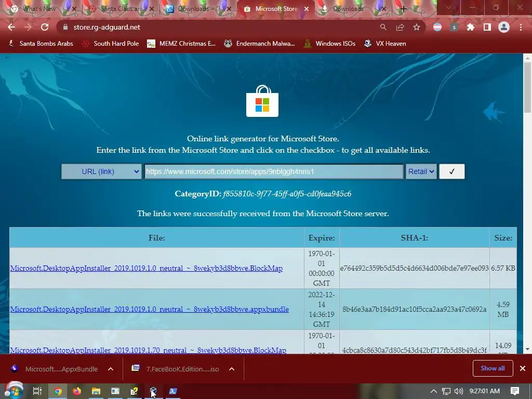The image size is (532, 399).
Task: Download the 2019.1019.1.70 BlockMap file
Action: point(148,350)
